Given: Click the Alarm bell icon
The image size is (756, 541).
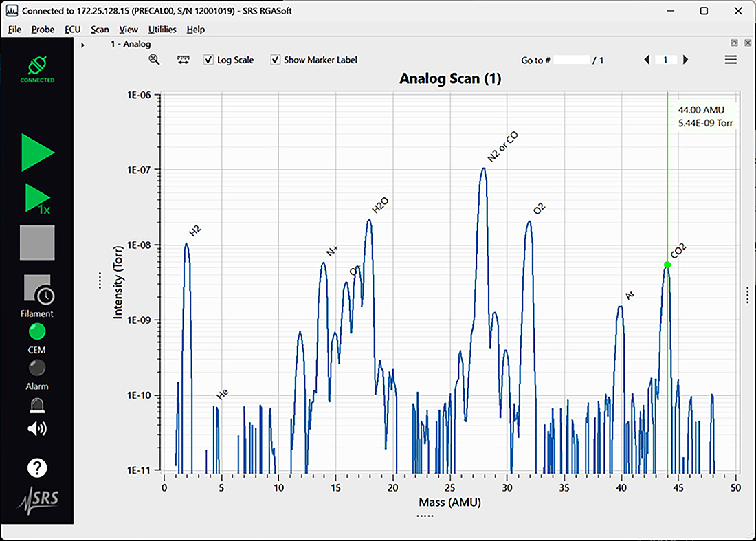Looking at the screenshot, I should (x=37, y=406).
